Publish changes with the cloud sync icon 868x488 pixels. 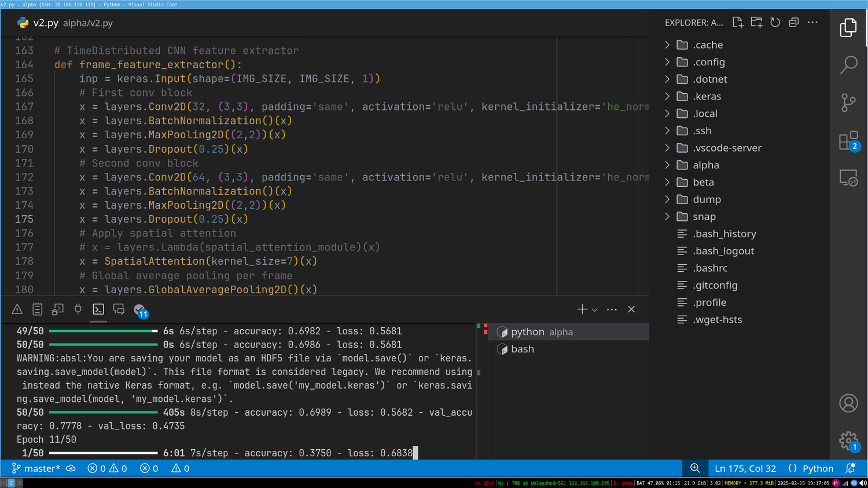coord(71,468)
